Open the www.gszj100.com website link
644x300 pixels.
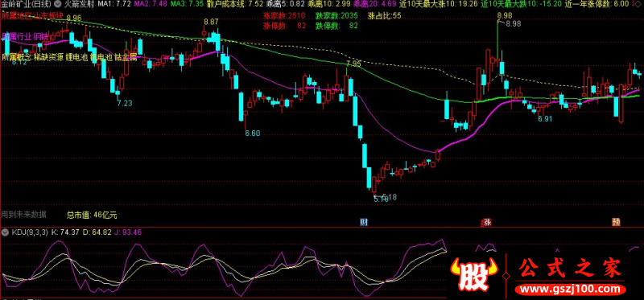point(571,289)
